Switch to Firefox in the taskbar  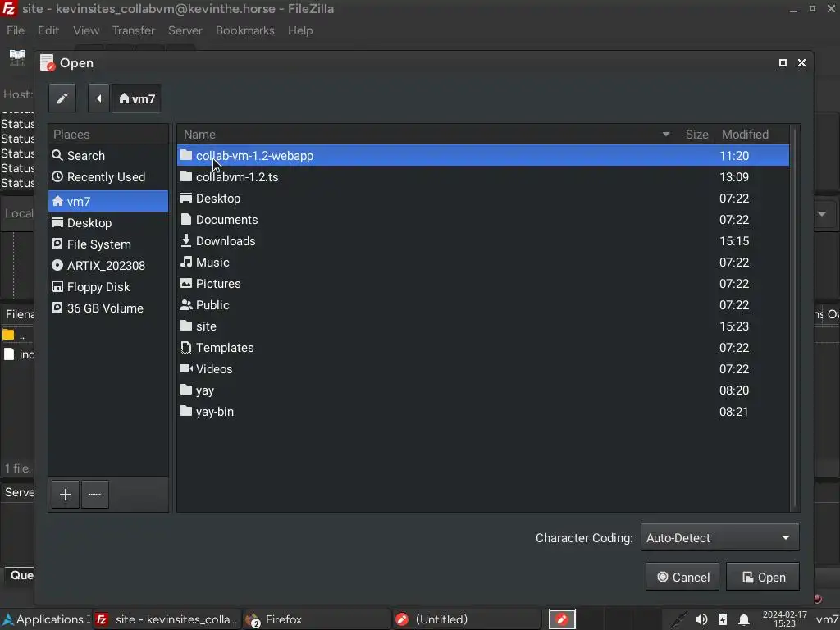click(316, 619)
